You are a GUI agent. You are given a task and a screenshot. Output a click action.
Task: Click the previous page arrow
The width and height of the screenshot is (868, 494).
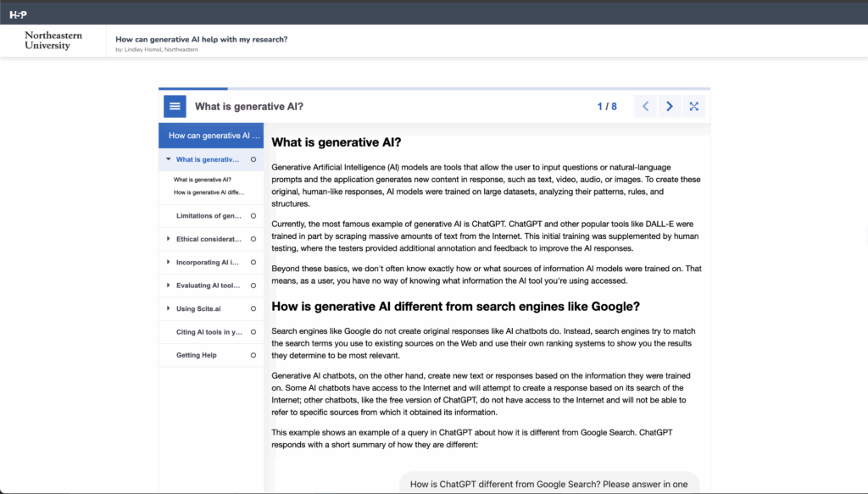pos(645,105)
